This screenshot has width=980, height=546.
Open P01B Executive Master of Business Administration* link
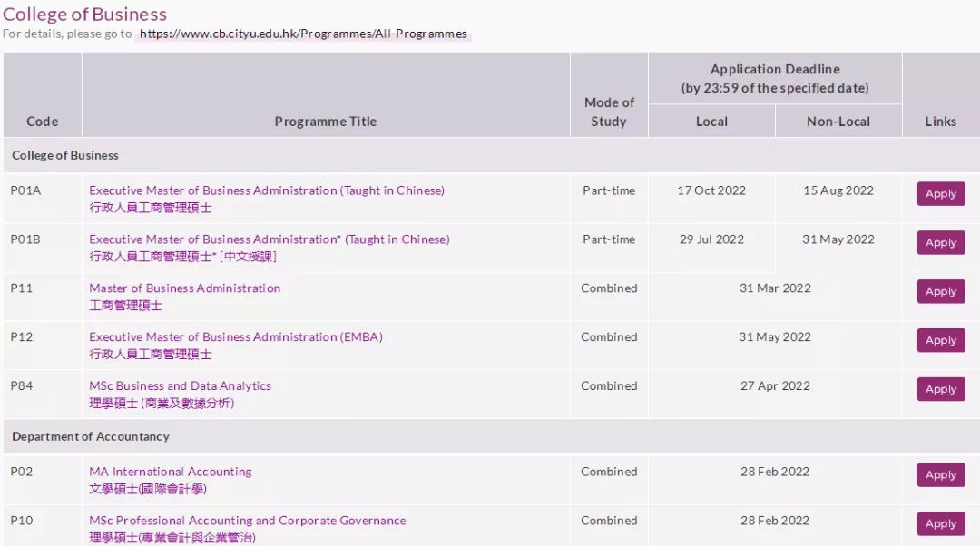point(269,239)
